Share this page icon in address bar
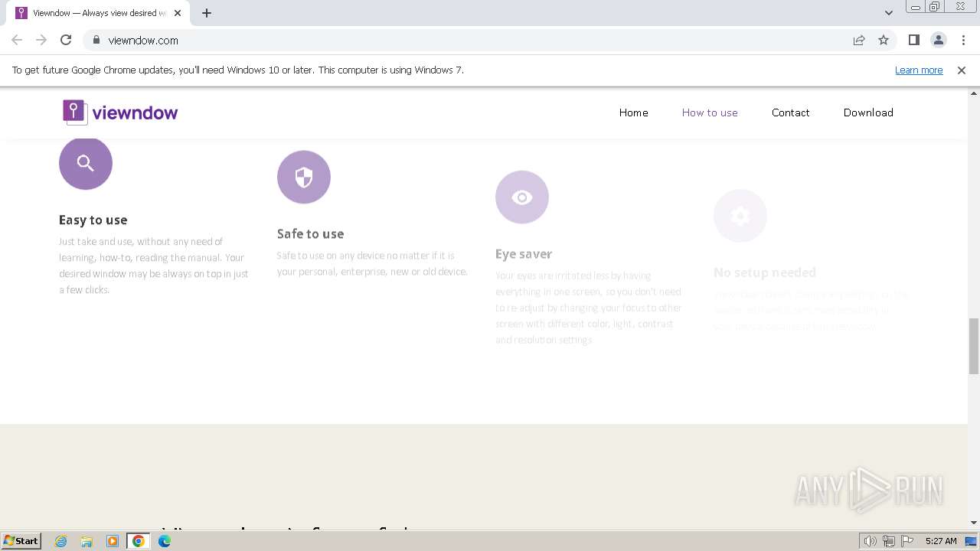Image resolution: width=980 pixels, height=551 pixels. tap(859, 40)
